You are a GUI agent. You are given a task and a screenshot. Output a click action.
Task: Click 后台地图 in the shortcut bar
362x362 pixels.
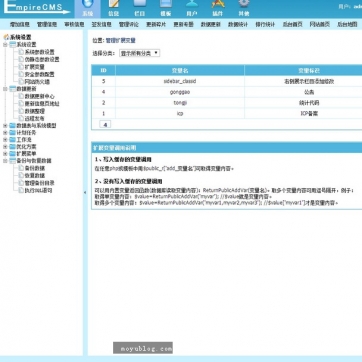(x=347, y=24)
